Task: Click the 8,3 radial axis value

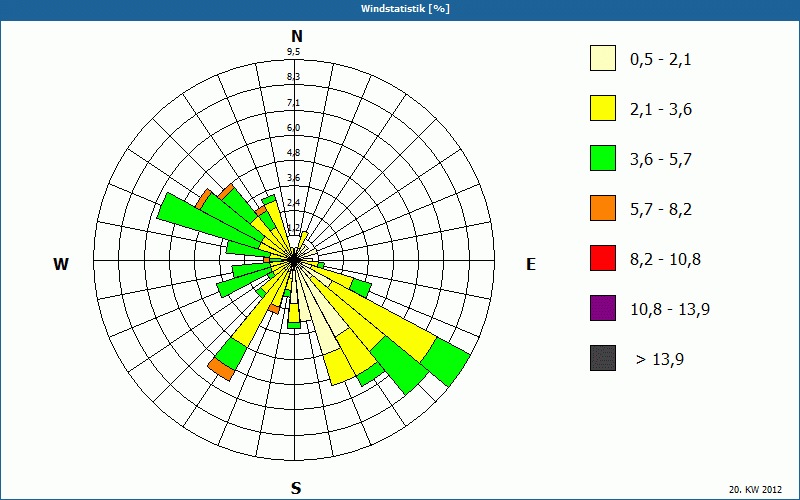Action: tap(293, 77)
